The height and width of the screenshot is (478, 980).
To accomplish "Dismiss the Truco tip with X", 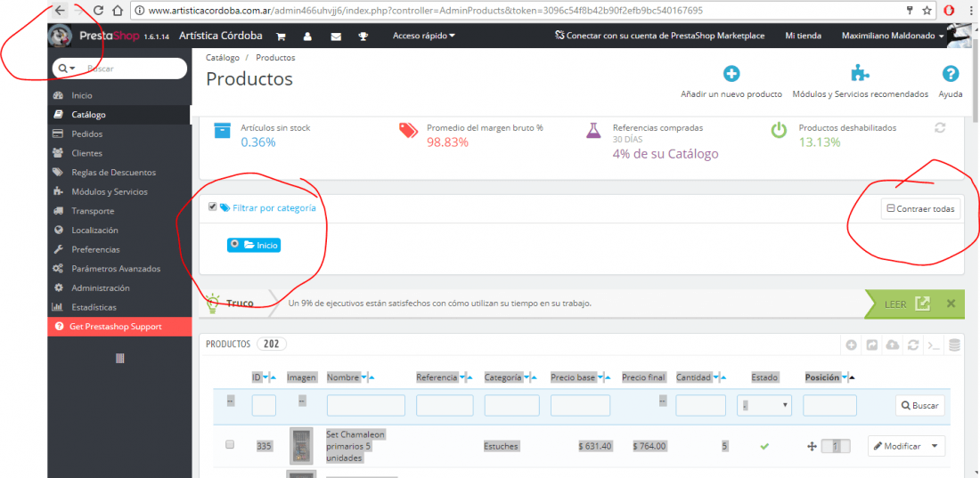I will [x=951, y=304].
